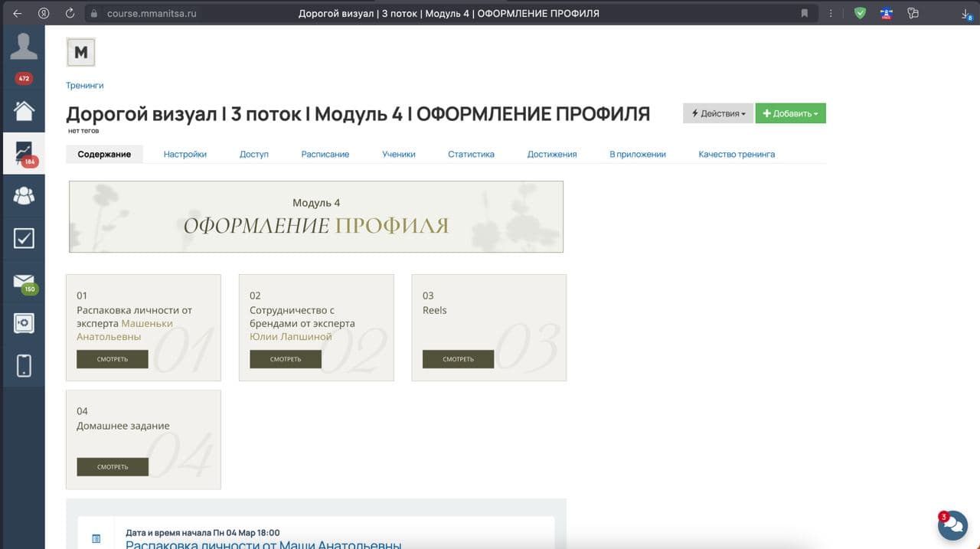Open browser downloads arrow icon

click(x=965, y=13)
